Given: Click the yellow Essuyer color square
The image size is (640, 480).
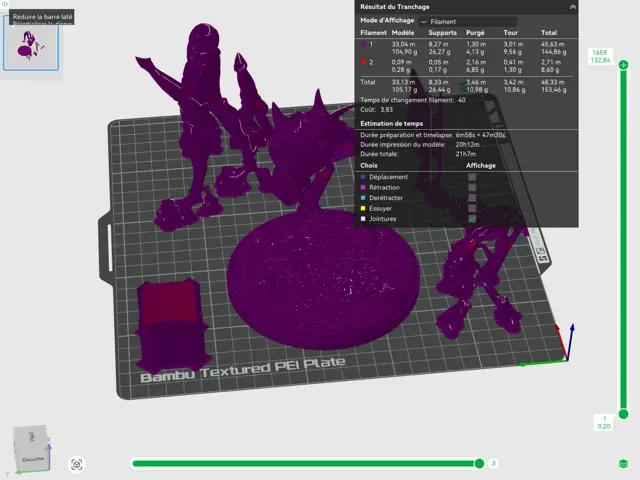Looking at the screenshot, I should 363,208.
